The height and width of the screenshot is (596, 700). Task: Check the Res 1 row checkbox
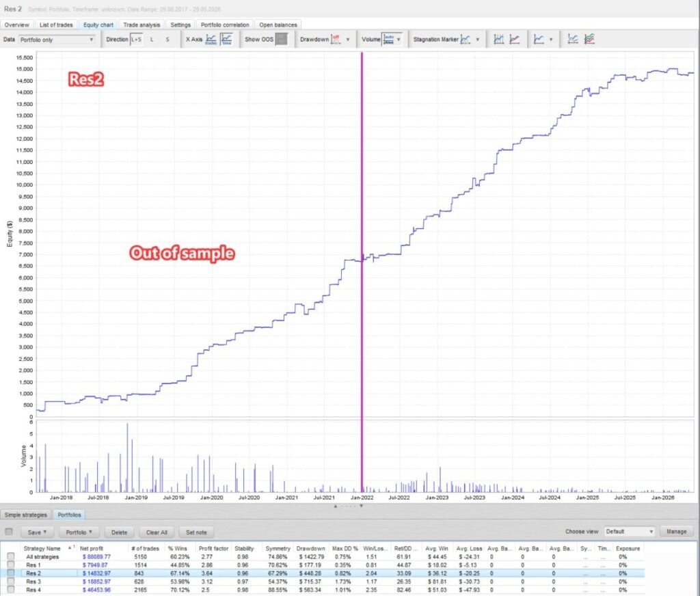[x=11, y=565]
